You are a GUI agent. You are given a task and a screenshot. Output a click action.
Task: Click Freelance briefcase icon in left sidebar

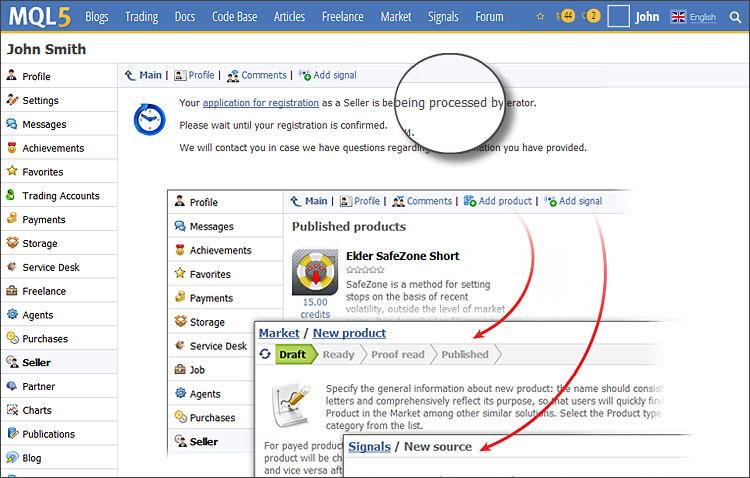(x=12, y=290)
